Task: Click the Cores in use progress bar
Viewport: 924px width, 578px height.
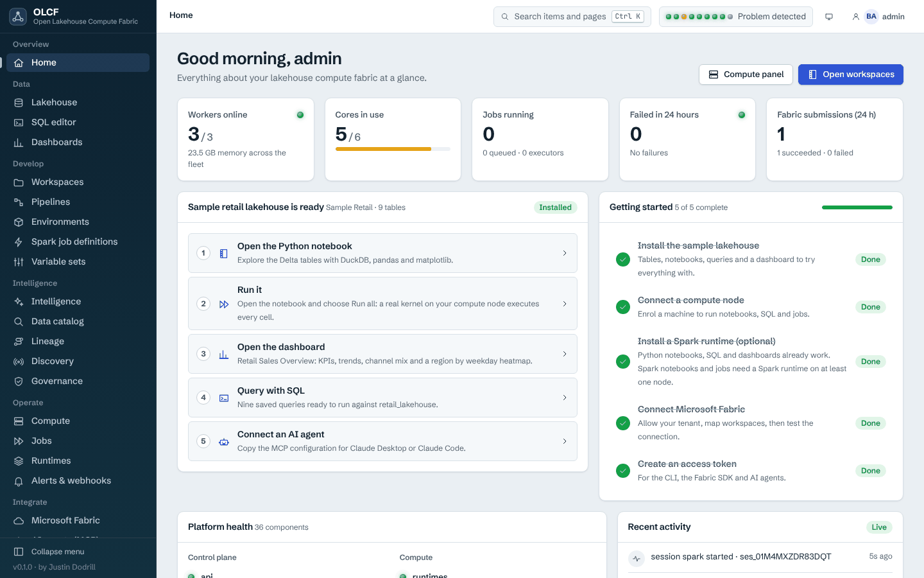Action: click(x=393, y=149)
